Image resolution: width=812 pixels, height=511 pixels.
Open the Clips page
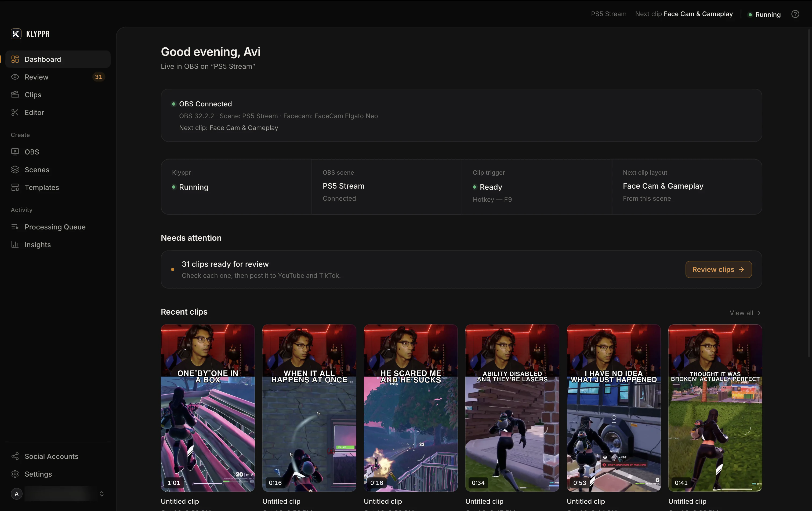tap(58, 95)
